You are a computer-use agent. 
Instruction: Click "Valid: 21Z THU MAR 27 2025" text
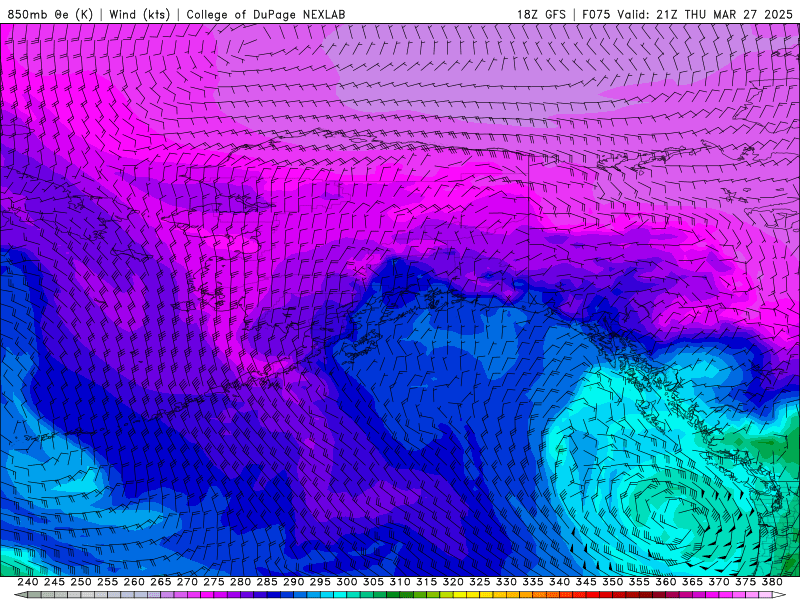click(705, 14)
